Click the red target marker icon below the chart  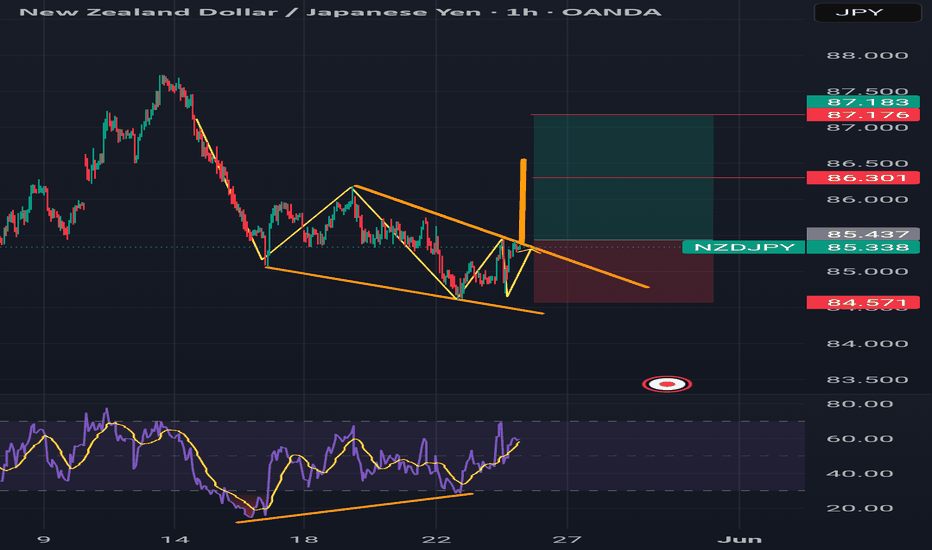click(x=667, y=384)
